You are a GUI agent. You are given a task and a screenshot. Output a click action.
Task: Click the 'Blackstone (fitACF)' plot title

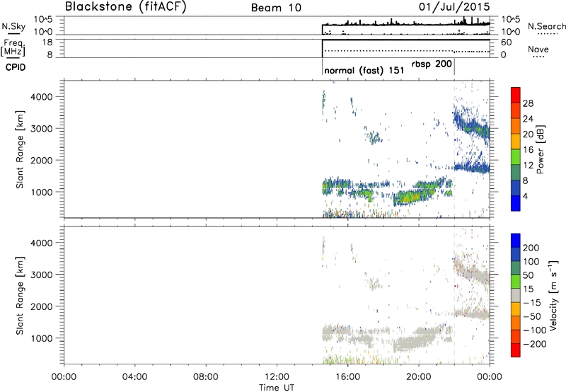pyautogui.click(x=126, y=6)
